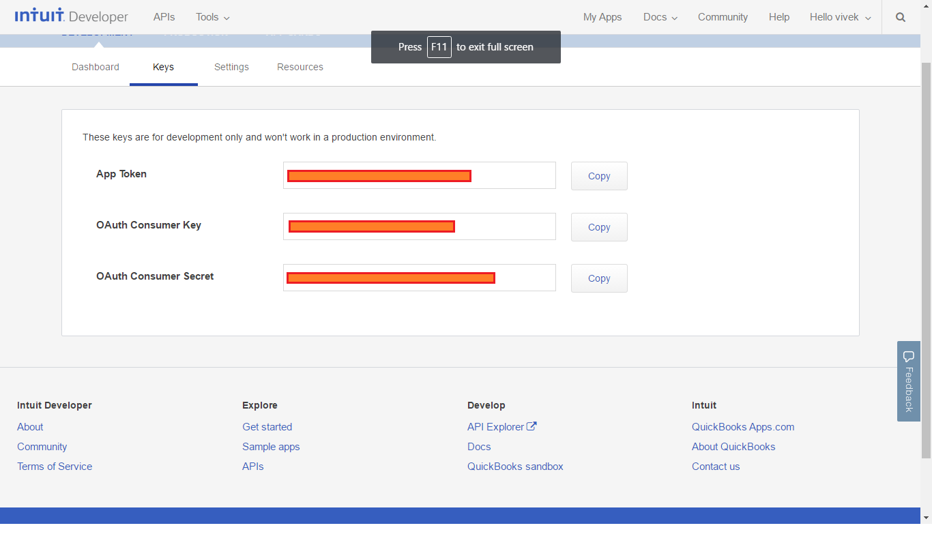
Task: Launch API Explorer external link
Action: 502,427
